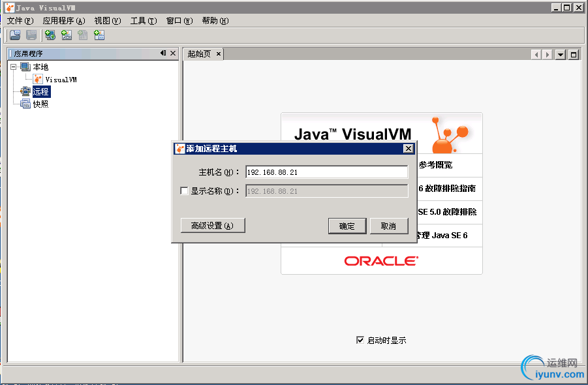Select the 远程 tree label

[41, 91]
